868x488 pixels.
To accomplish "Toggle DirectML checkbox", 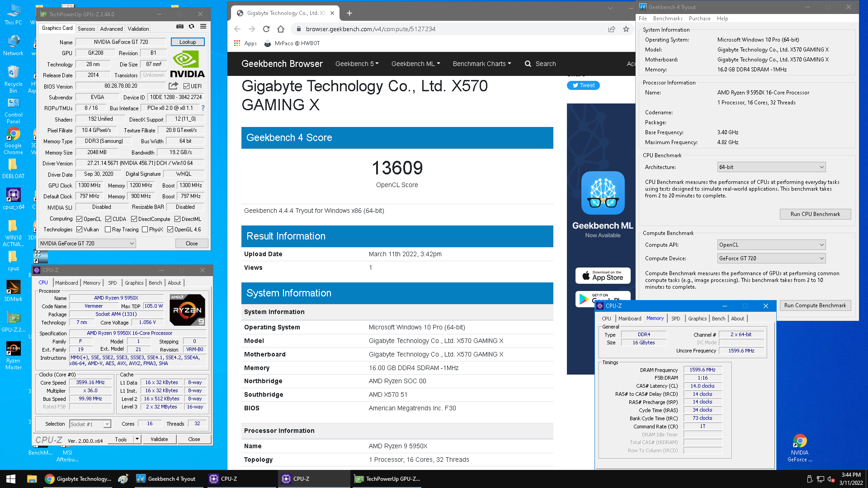I will (178, 219).
